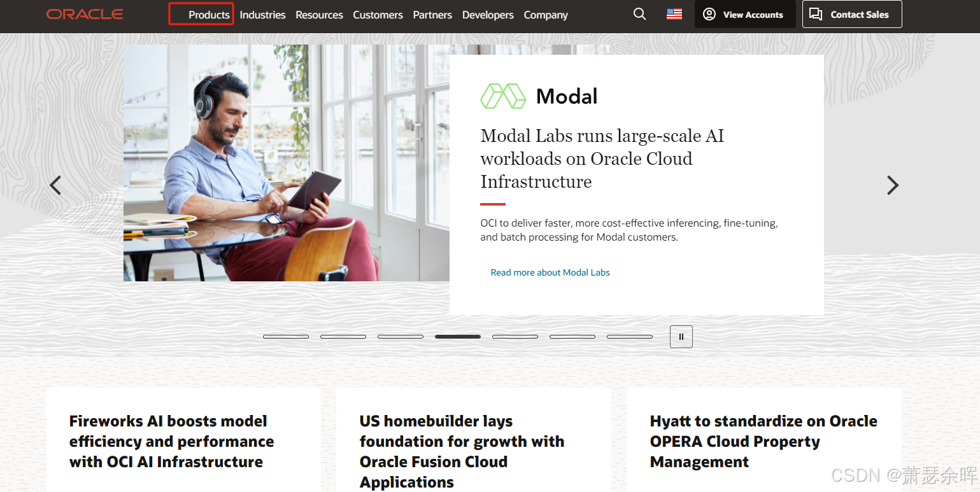Go to next carousel slide arrow
Screen dimensions: 980x492
(893, 185)
